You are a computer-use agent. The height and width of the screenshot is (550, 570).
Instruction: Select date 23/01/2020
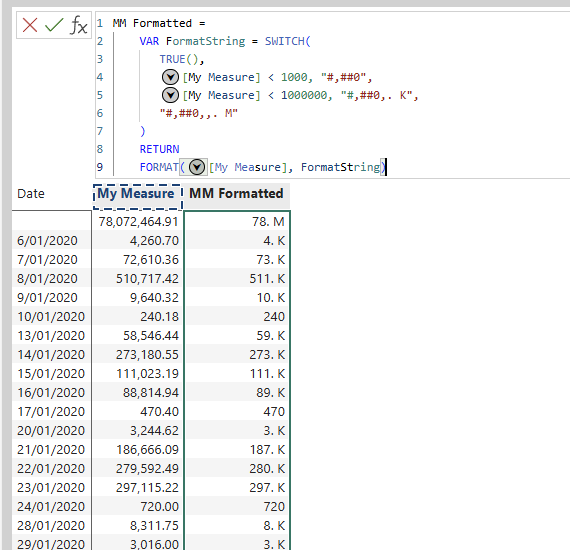[51, 487]
